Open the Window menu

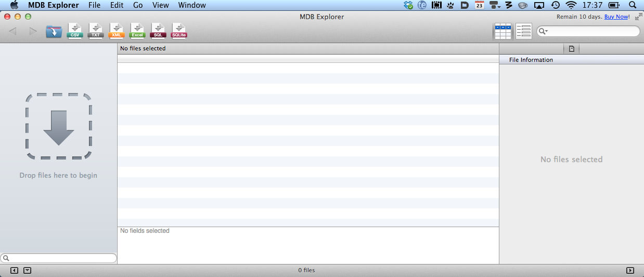tap(191, 5)
